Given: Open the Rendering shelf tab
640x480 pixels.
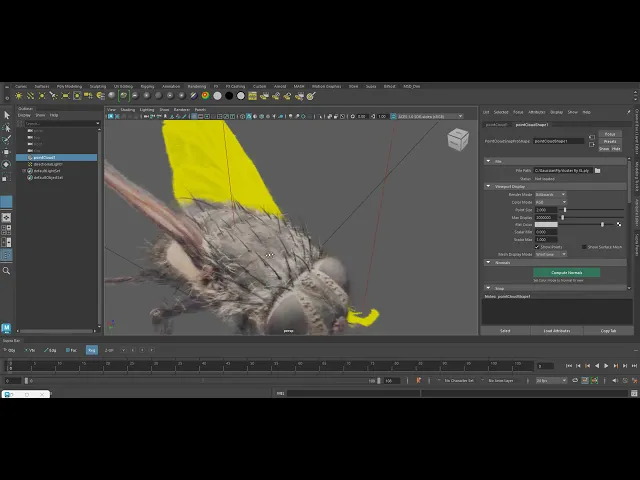Looking at the screenshot, I should coord(197,87).
